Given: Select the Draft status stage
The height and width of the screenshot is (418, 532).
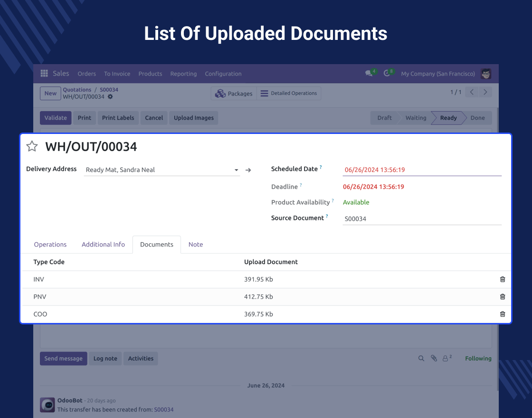Looking at the screenshot, I should [384, 118].
